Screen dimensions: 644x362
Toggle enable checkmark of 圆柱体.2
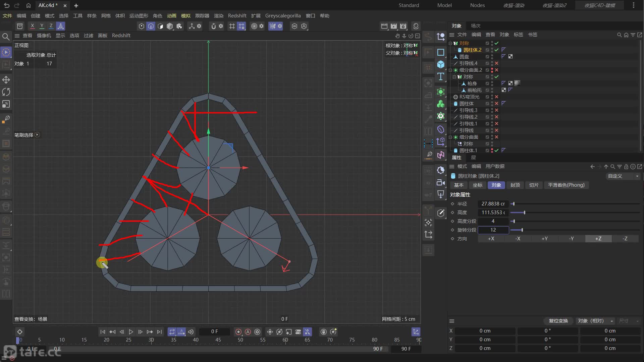[x=496, y=50]
